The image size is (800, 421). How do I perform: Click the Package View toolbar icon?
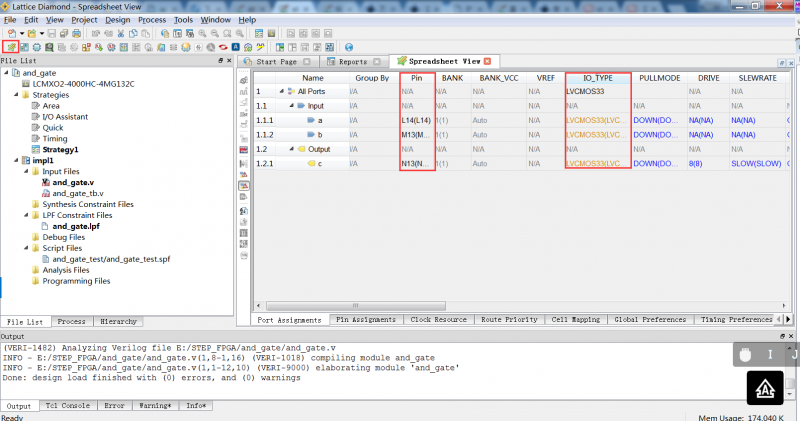click(x=24, y=47)
